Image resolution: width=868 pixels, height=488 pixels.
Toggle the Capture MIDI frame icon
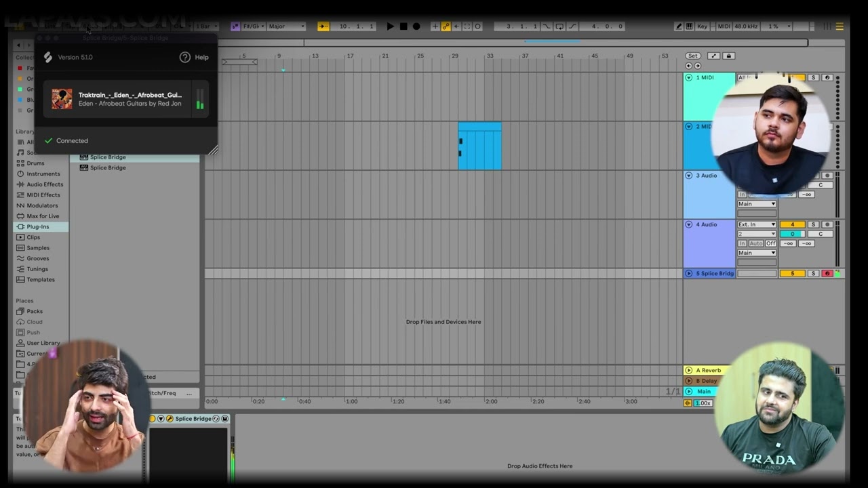pos(467,26)
